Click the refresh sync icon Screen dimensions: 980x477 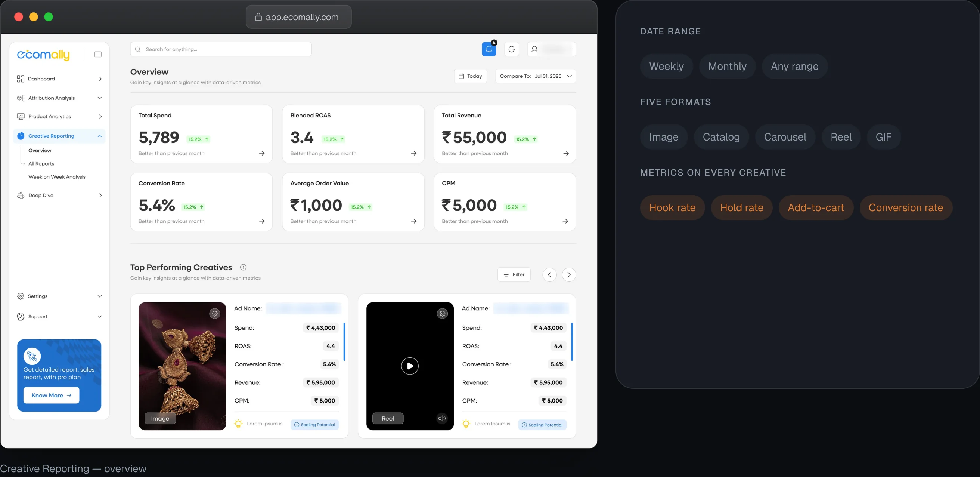click(x=511, y=49)
